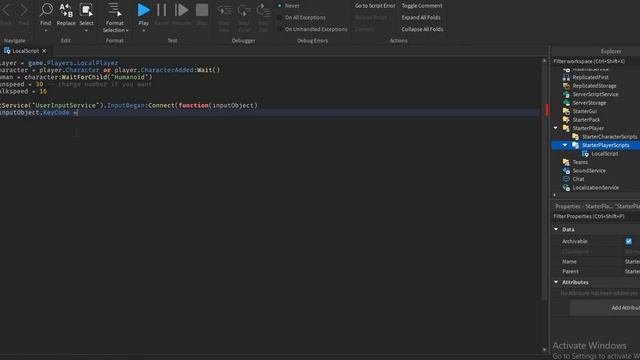This screenshot has height=360, width=640.
Task: Select StarterPlayer in Explorer
Action: [x=588, y=128]
